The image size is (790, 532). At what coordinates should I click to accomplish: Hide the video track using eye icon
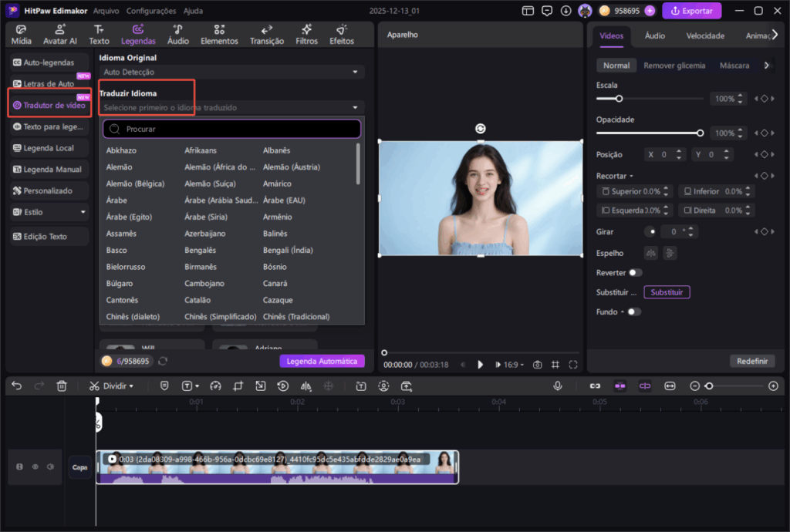(x=35, y=466)
